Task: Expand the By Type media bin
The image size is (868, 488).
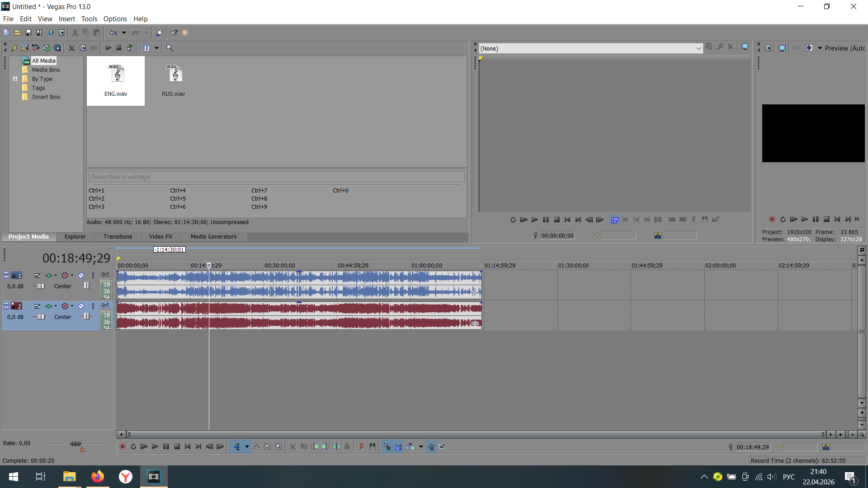Action: click(x=15, y=79)
